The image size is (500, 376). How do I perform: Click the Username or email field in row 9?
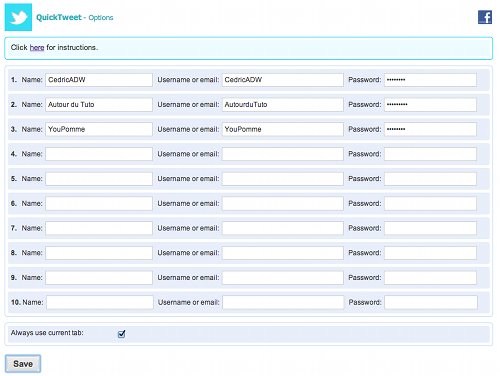[x=283, y=278]
